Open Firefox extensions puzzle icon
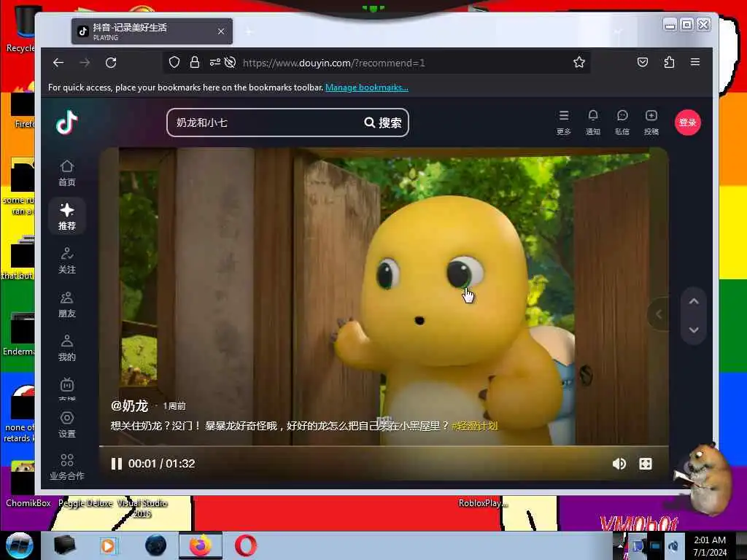This screenshot has height=560, width=747. (x=669, y=63)
